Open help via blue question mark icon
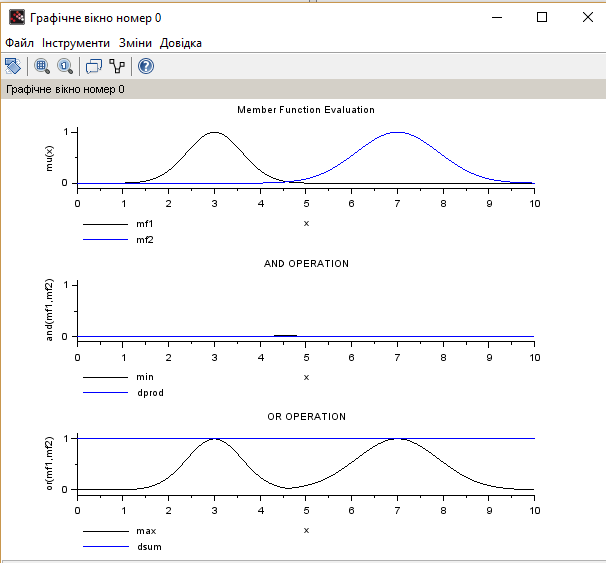 point(146,66)
